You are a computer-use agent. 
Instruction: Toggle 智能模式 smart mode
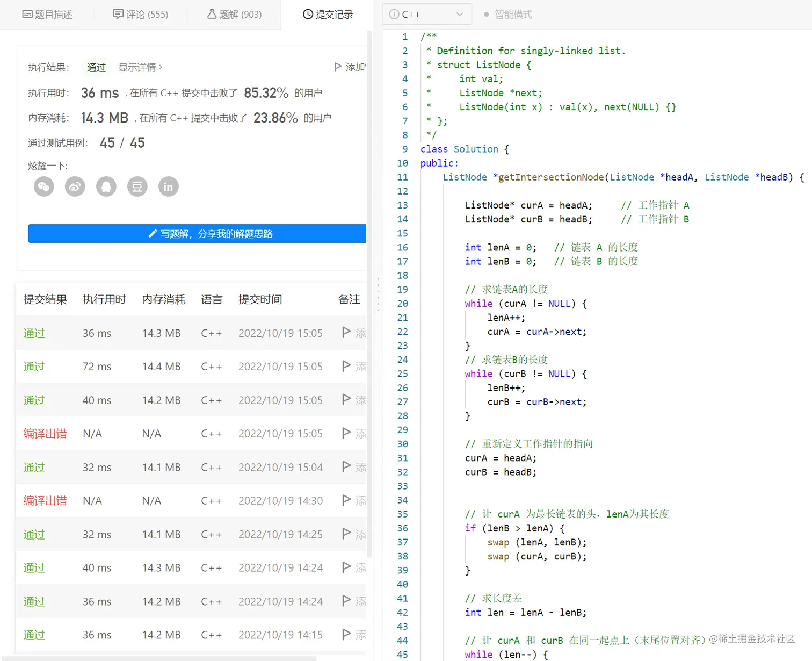pyautogui.click(x=508, y=15)
